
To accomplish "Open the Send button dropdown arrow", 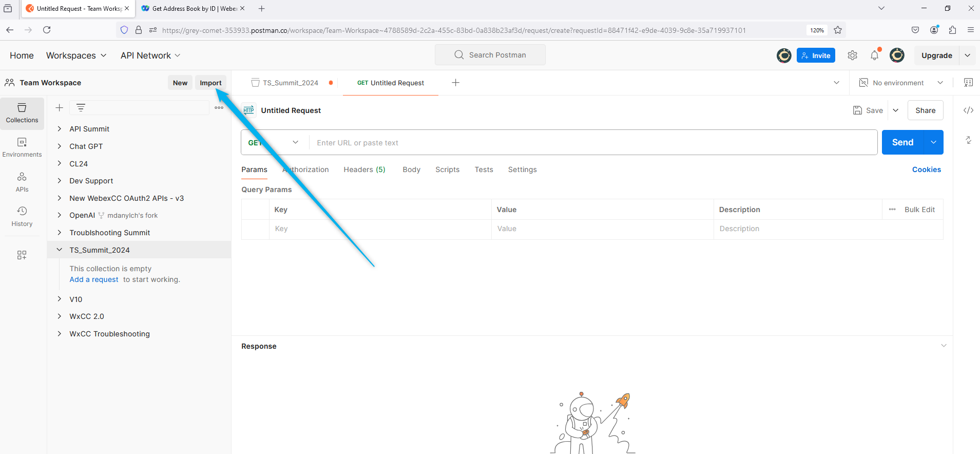I will pos(933,142).
